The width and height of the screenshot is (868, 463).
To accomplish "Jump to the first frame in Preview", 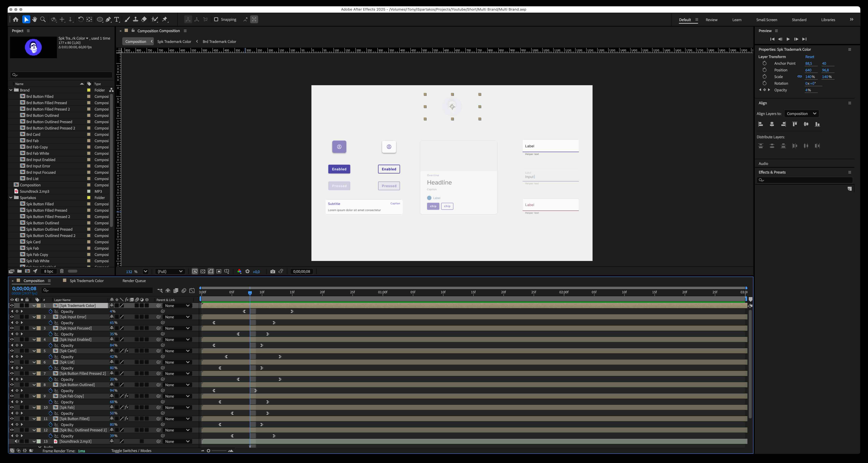I will [772, 39].
